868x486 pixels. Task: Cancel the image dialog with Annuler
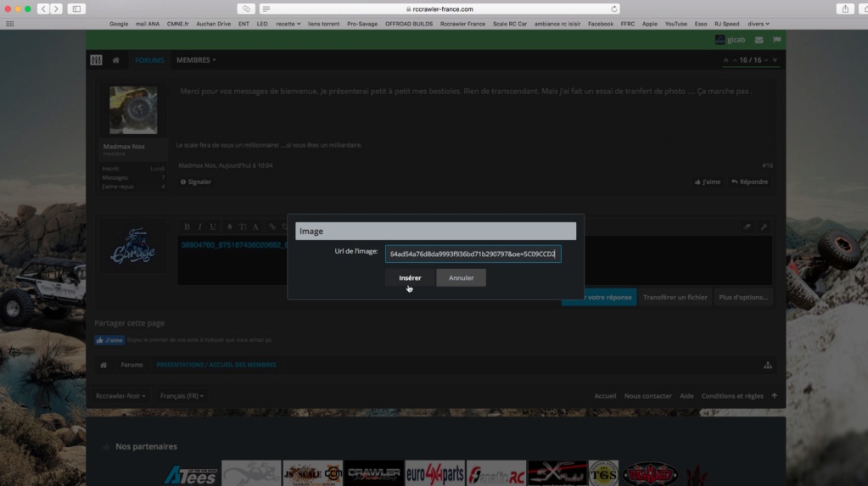[x=461, y=277]
